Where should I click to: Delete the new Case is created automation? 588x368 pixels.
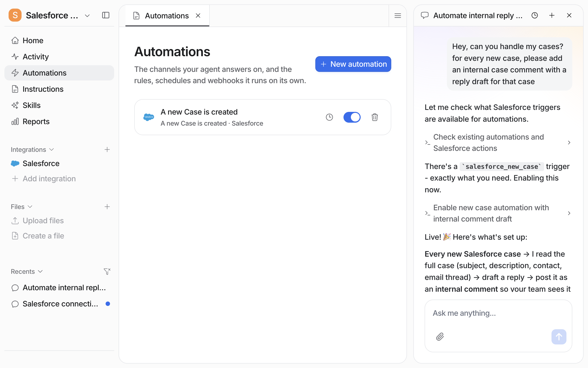click(375, 117)
